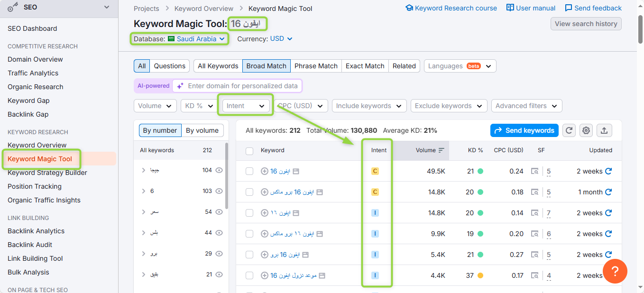Switch to the Phrase Match tab
The image size is (644, 293).
coord(316,66)
